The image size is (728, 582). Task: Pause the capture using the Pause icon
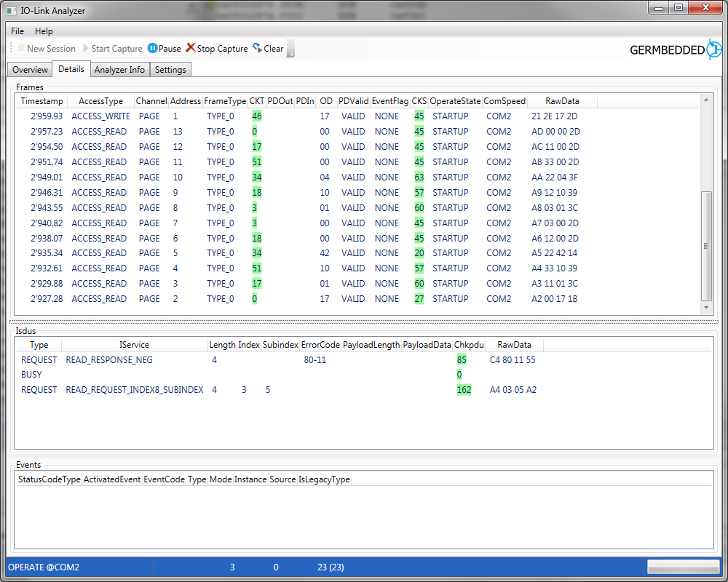152,49
